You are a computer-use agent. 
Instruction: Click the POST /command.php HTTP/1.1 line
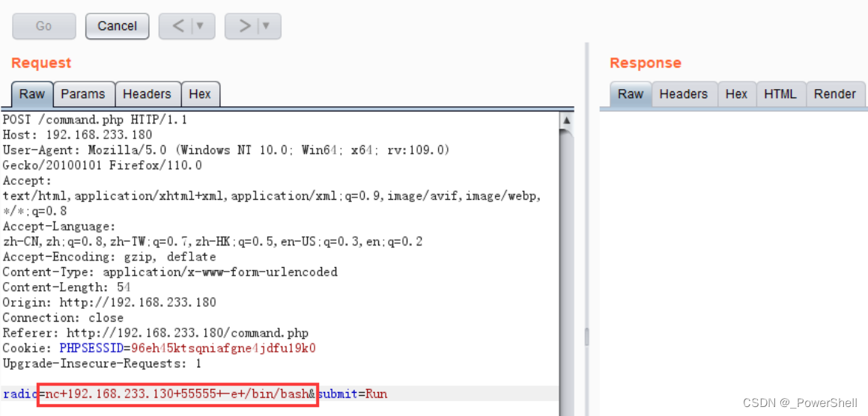pos(96,120)
